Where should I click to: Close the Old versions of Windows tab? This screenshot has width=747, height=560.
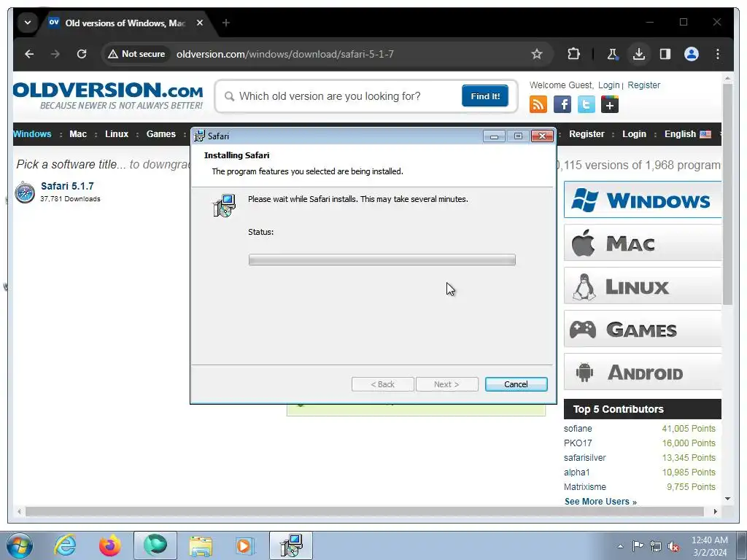[x=200, y=23]
